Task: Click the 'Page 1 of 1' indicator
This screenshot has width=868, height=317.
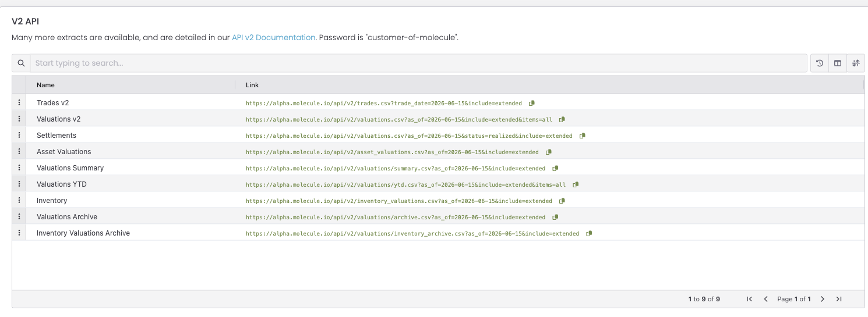Action: click(794, 299)
